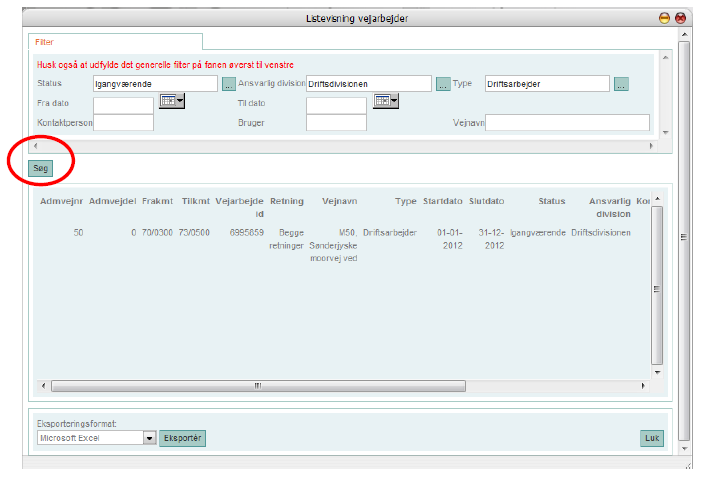Select the Driftsarbejder row with id 6985859
This screenshot has height=478, width=701.
[x=340, y=245]
